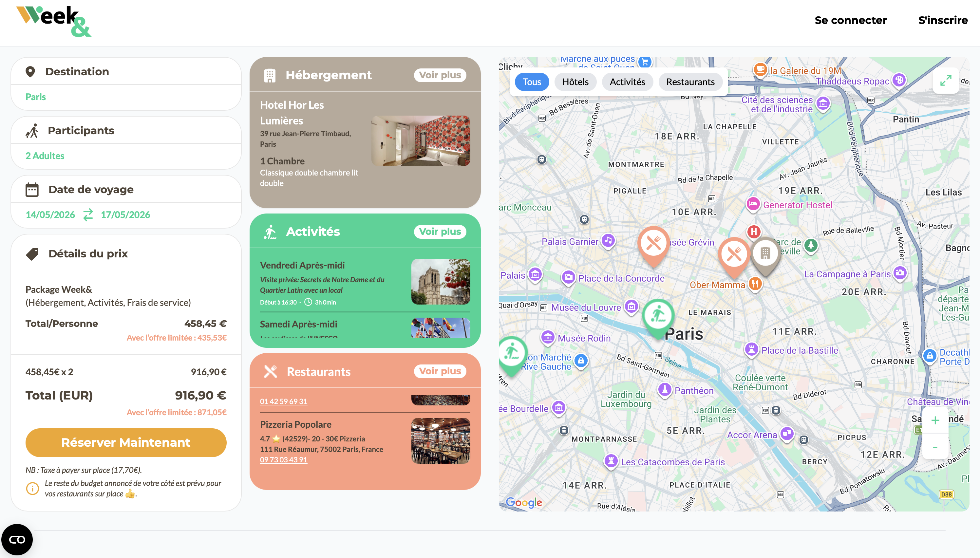Open Voir plus for Hébergement
Screen dimensions: 980x558
click(x=440, y=75)
